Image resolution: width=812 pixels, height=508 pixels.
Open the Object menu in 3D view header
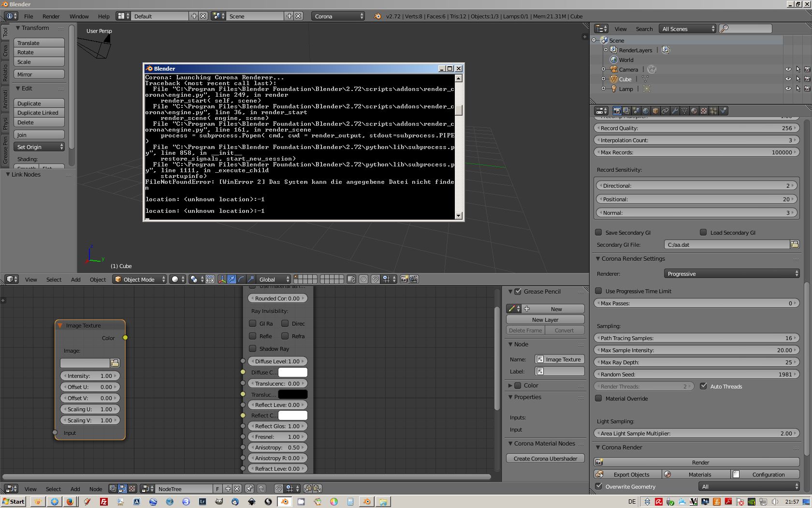[98, 279]
